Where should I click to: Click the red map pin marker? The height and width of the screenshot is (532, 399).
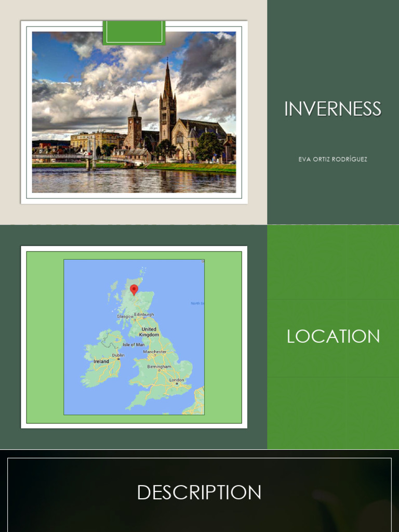pyautogui.click(x=134, y=290)
